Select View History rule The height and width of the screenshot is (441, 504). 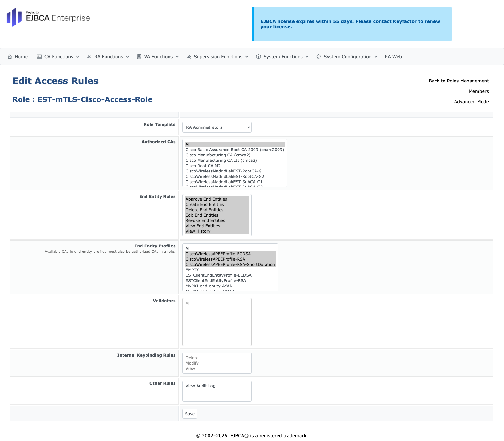217,231
